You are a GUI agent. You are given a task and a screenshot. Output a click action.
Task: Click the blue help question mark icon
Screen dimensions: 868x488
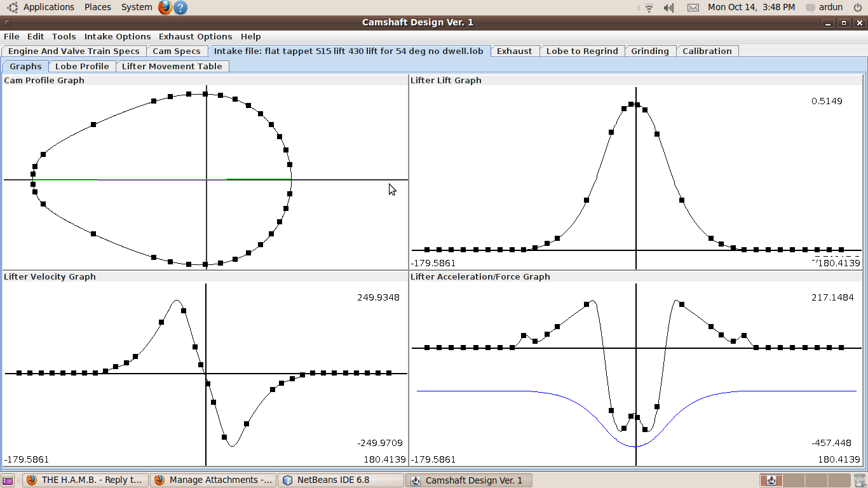click(180, 8)
